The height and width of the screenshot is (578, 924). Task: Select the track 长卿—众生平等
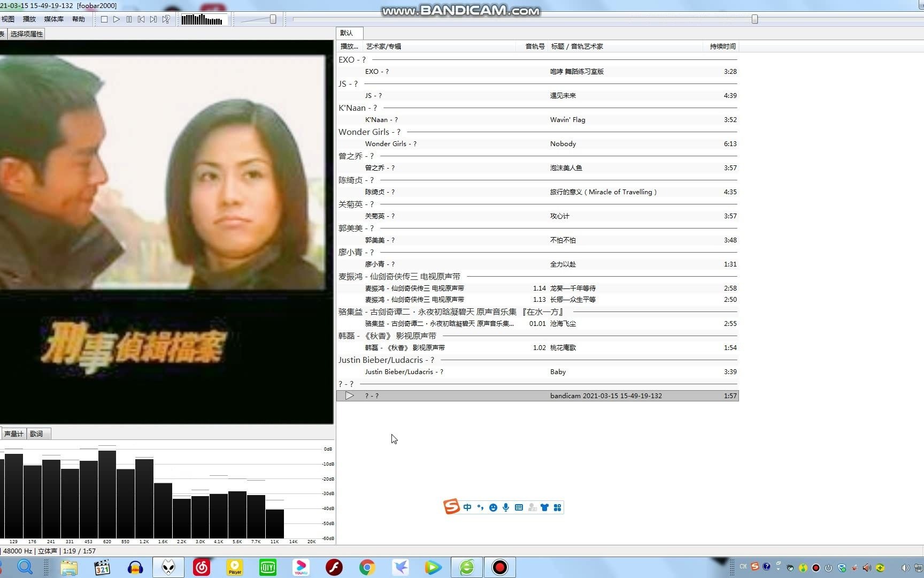click(x=537, y=300)
